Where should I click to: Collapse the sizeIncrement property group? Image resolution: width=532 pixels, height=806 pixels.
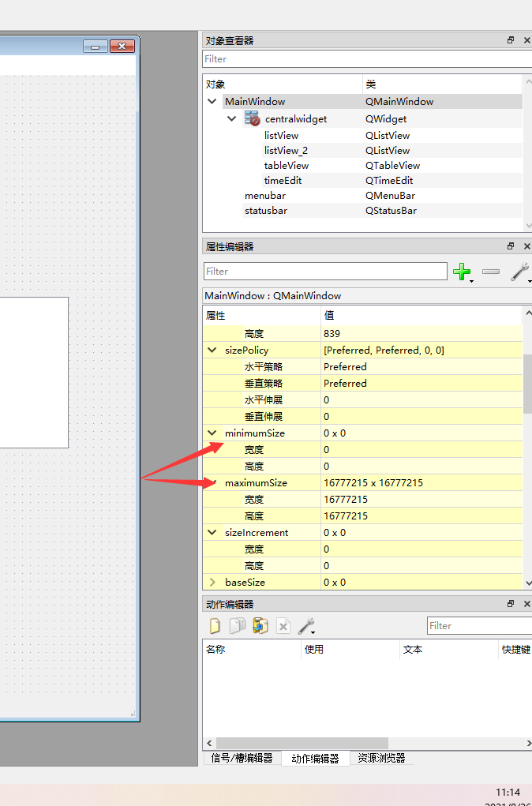click(x=212, y=533)
